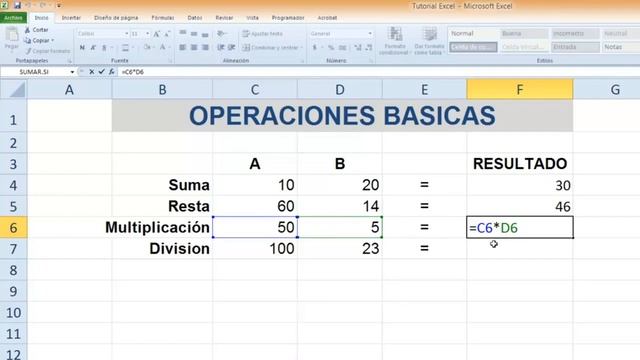
Task: Switch to the Vista tab
Action: pyautogui.click(x=252, y=18)
